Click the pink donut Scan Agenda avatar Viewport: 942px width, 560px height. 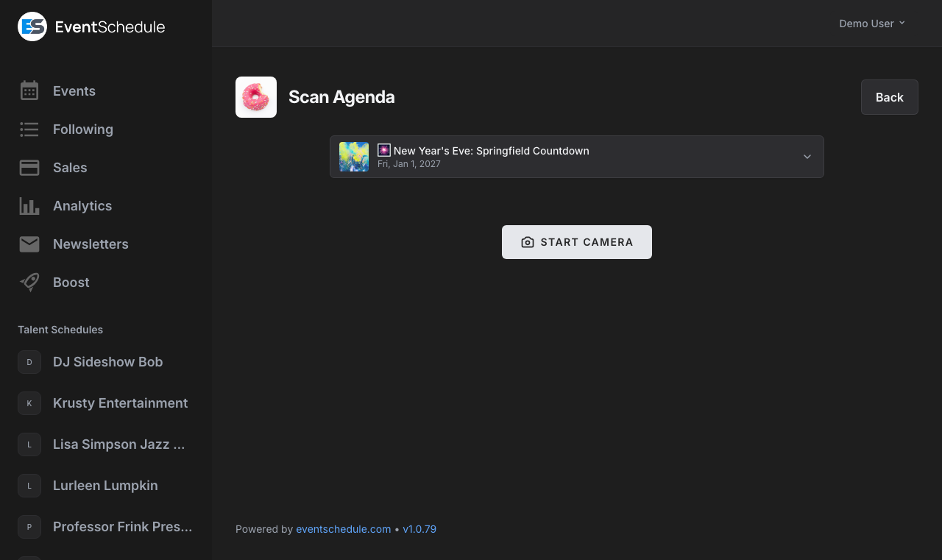(255, 96)
